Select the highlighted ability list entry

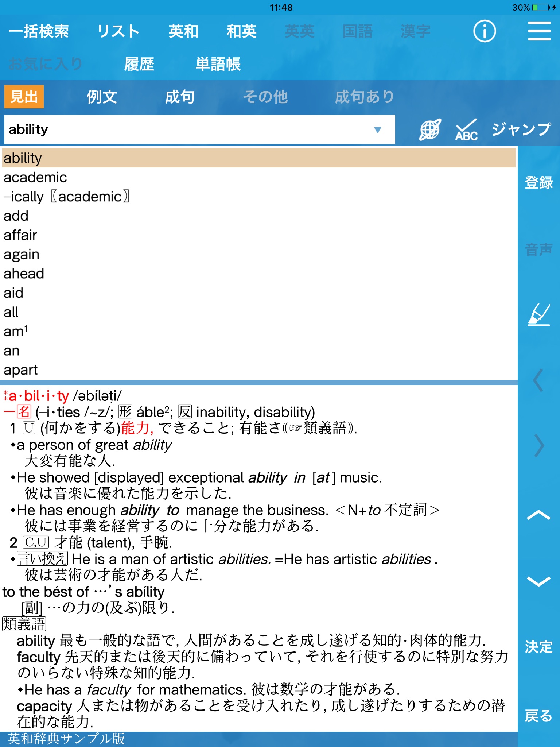click(x=259, y=158)
